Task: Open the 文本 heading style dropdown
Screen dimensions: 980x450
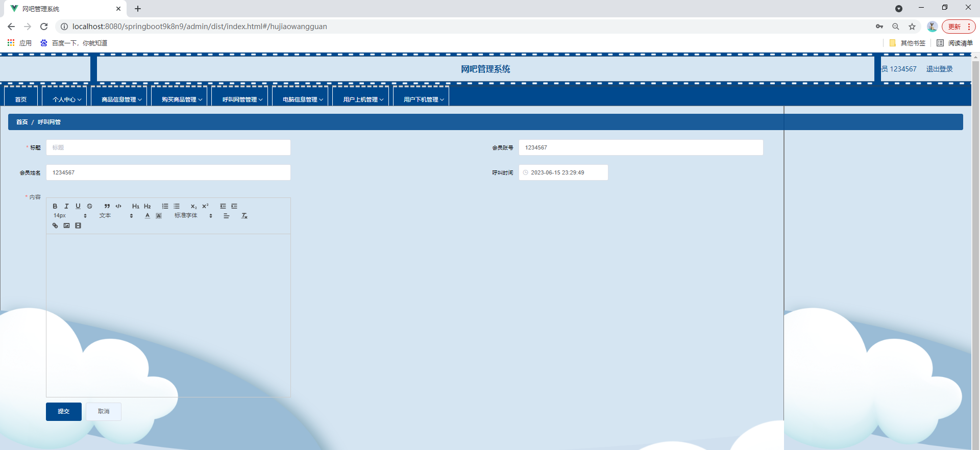Action: (116, 216)
